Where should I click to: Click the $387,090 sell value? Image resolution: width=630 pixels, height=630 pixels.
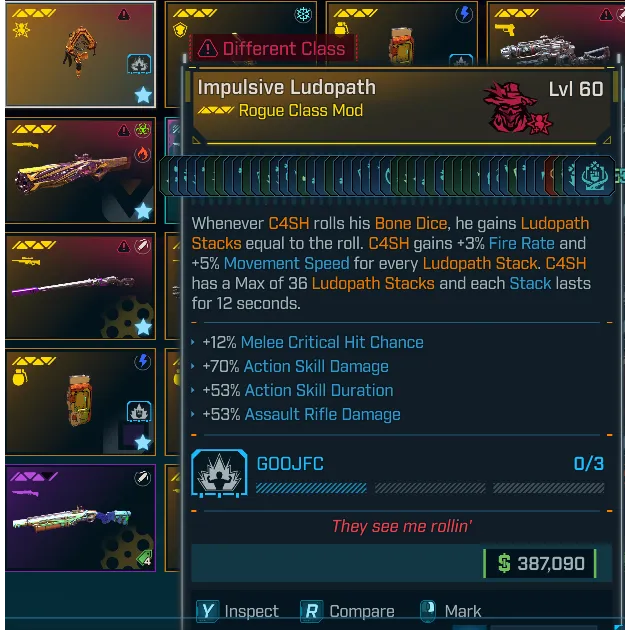[x=541, y=563]
